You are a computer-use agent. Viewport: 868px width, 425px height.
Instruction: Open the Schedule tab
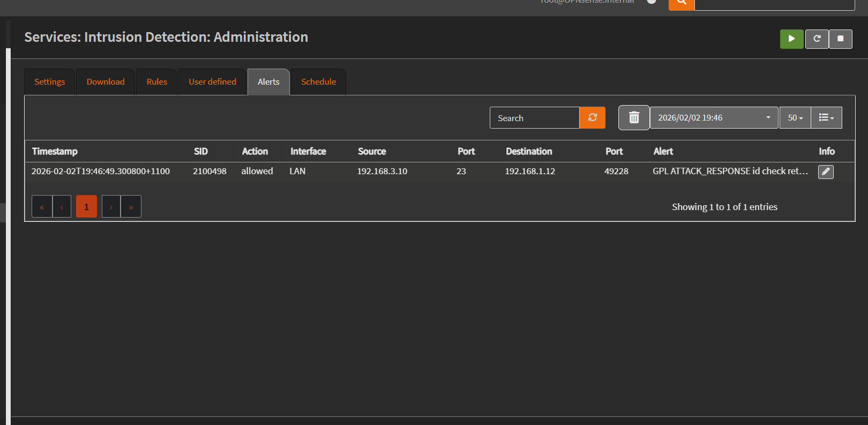(x=318, y=82)
